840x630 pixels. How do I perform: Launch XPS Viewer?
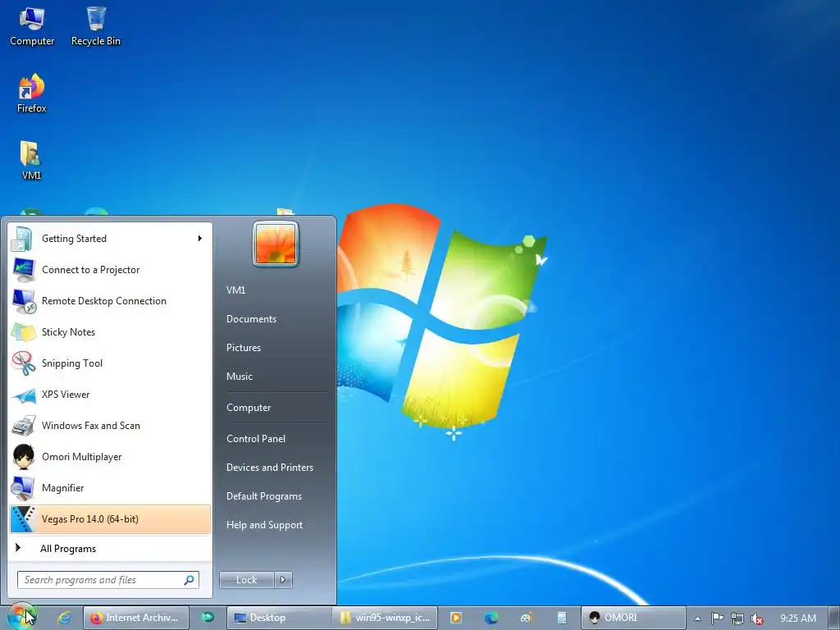(110, 395)
